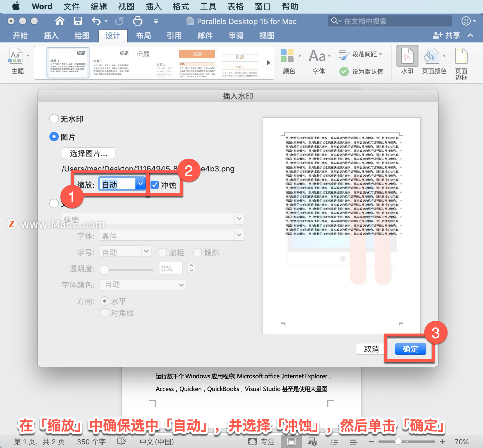Click the 选择图片... button
The width and height of the screenshot is (483, 448).
88,153
